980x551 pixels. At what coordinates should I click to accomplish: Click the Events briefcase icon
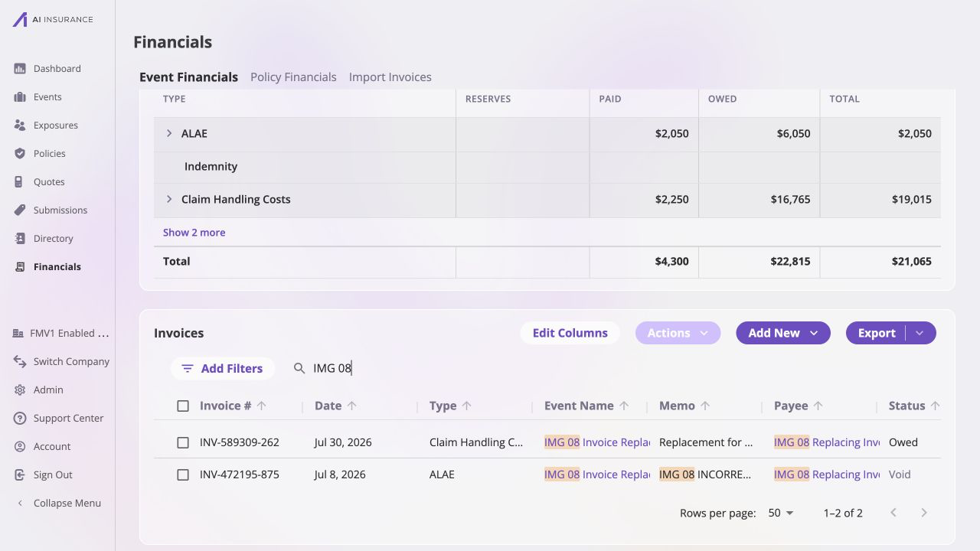[x=20, y=97]
